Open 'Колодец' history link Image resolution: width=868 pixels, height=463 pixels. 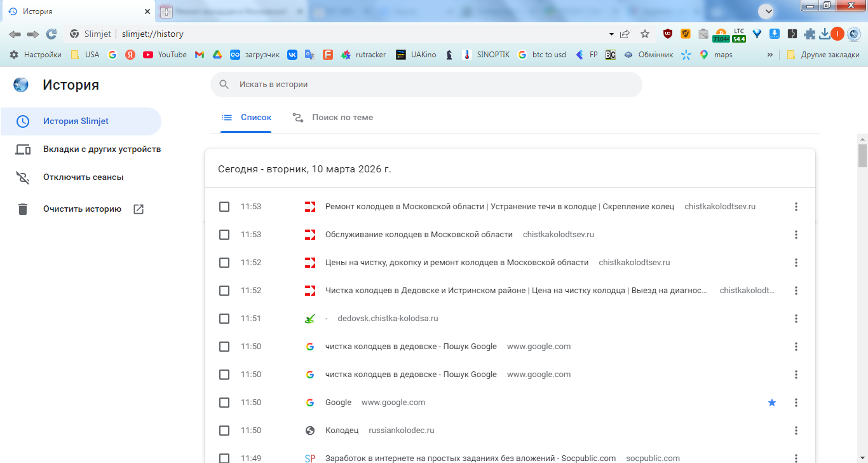(342, 431)
